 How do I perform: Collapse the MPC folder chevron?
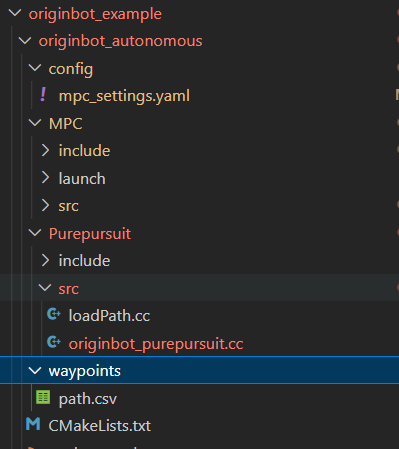pyautogui.click(x=35, y=123)
